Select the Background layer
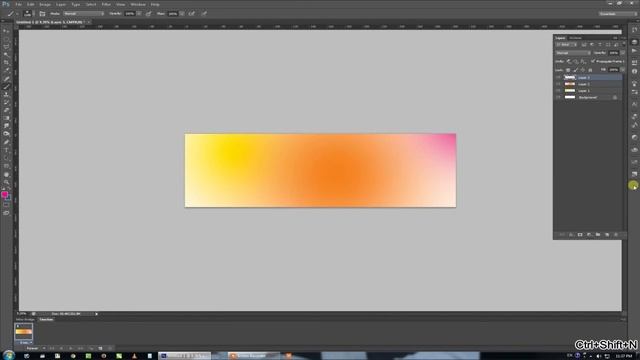The image size is (640, 360). click(588, 97)
